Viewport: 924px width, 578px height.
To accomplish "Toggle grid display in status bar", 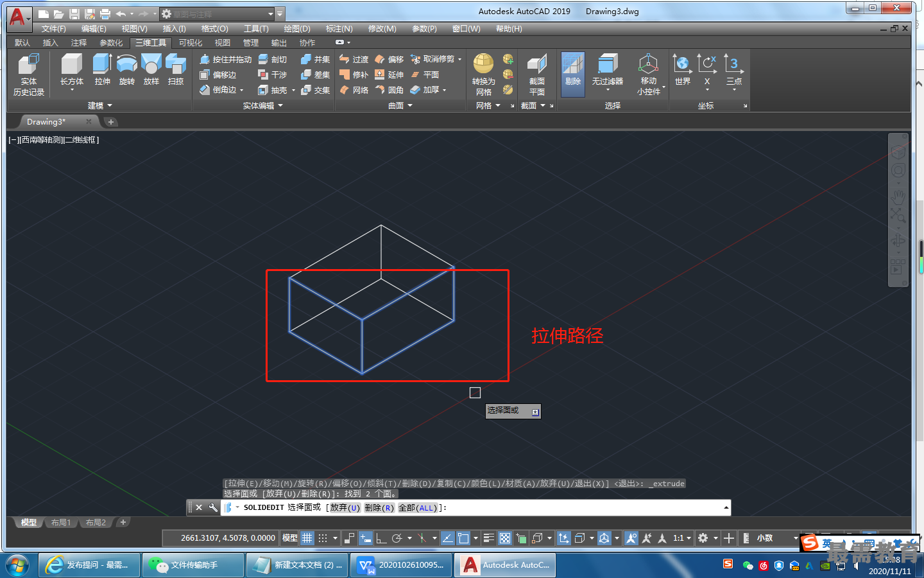I will 307,538.
